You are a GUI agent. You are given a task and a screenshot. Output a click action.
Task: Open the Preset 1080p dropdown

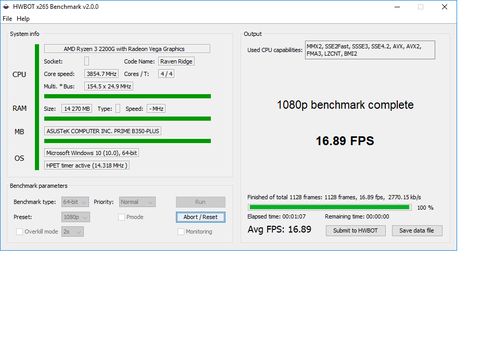click(75, 217)
